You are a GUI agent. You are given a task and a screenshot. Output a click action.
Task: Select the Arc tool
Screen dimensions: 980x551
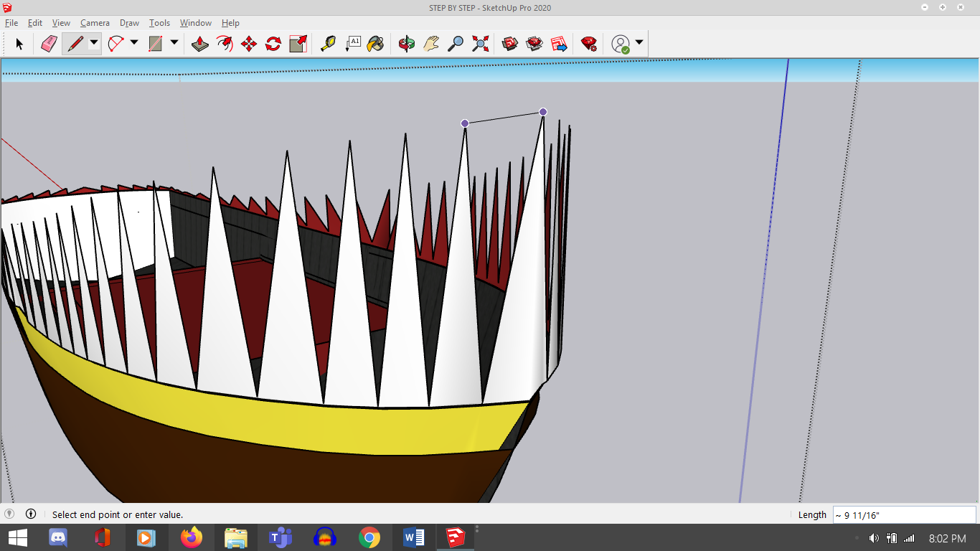(115, 44)
